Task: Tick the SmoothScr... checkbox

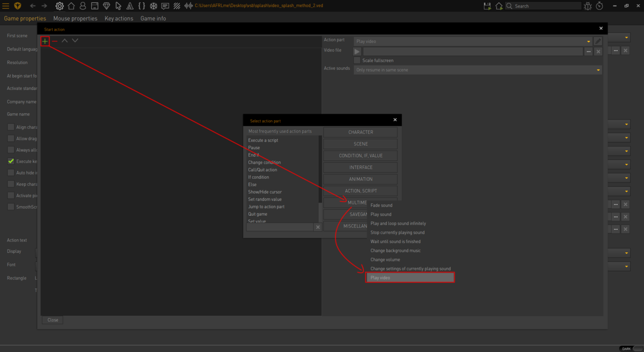Action: coord(11,207)
